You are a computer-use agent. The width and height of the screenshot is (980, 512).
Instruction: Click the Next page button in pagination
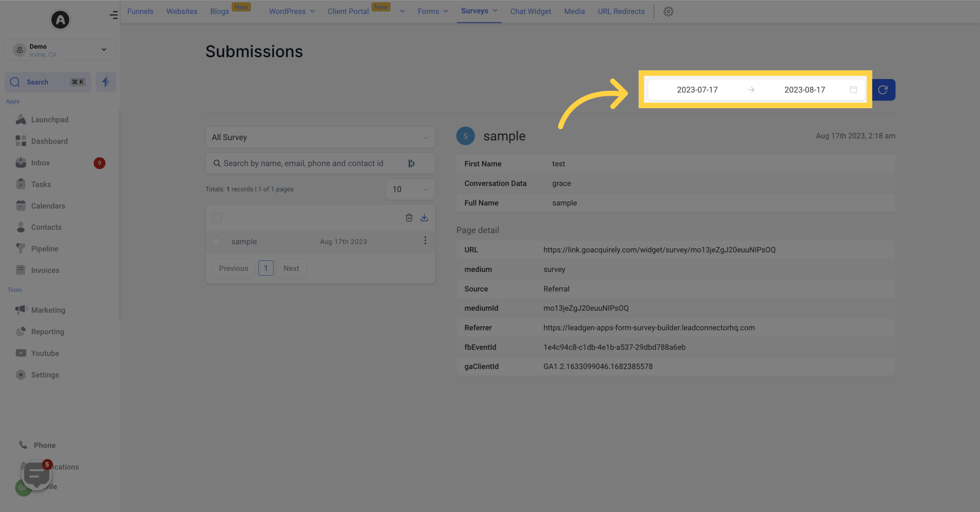tap(291, 268)
